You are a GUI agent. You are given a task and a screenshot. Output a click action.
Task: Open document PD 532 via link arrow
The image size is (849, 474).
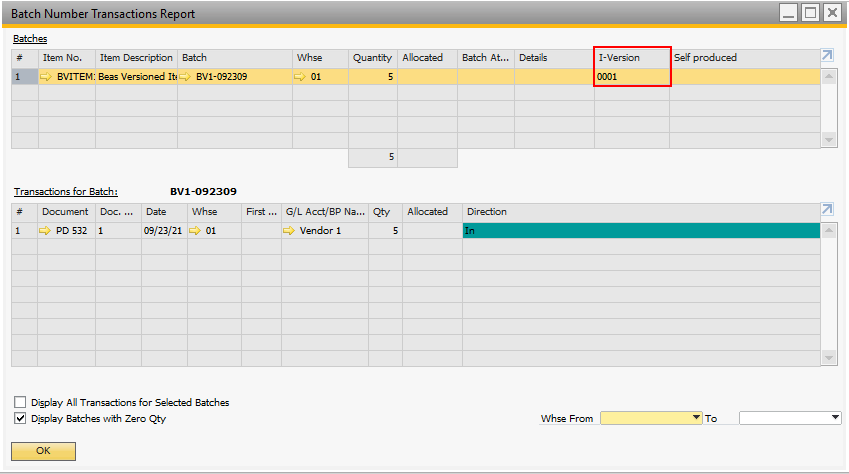[x=46, y=230]
